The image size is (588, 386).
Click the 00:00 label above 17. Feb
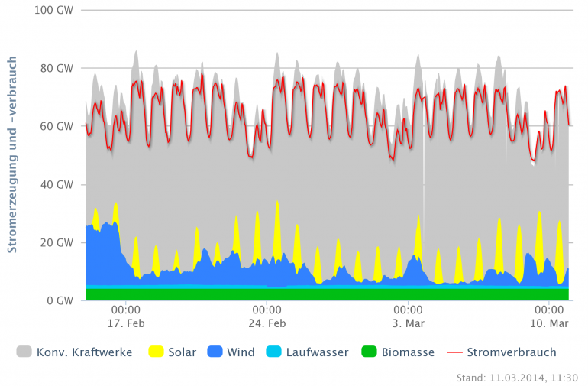coord(126,310)
